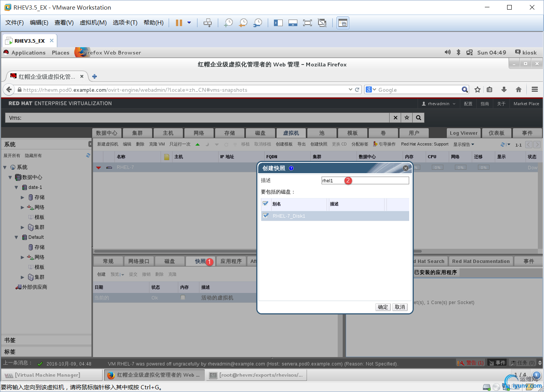544x392 pixels.
Task: Open the 警告 (1) alerts indicator
Action: point(471,363)
